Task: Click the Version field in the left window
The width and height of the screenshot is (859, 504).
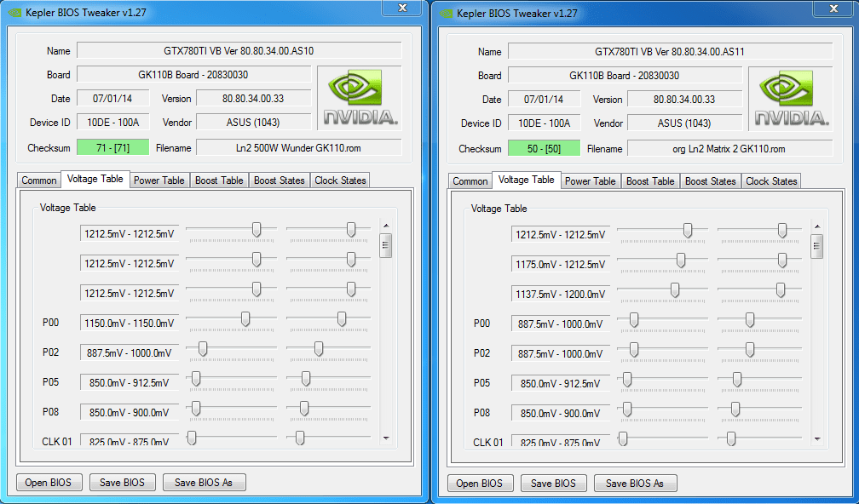Action: (253, 99)
